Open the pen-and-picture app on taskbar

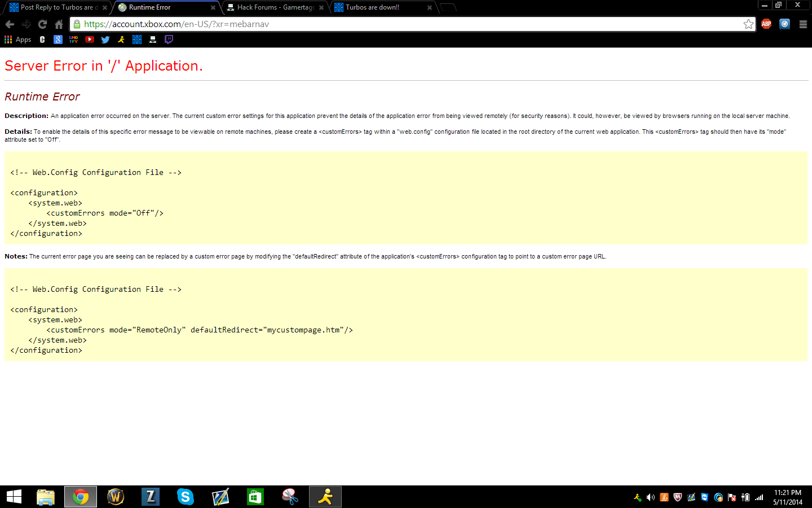(x=220, y=497)
